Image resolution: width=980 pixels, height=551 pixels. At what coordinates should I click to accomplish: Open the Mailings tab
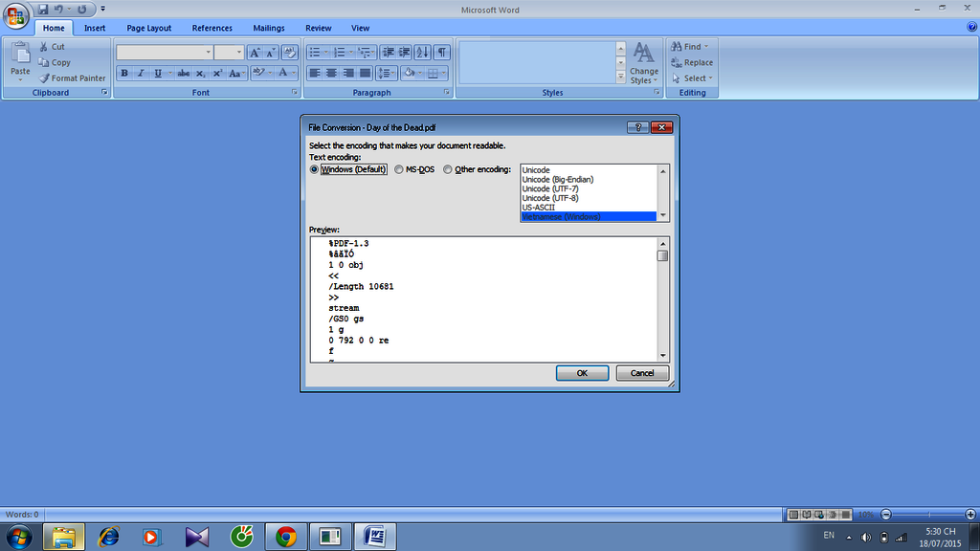(269, 28)
